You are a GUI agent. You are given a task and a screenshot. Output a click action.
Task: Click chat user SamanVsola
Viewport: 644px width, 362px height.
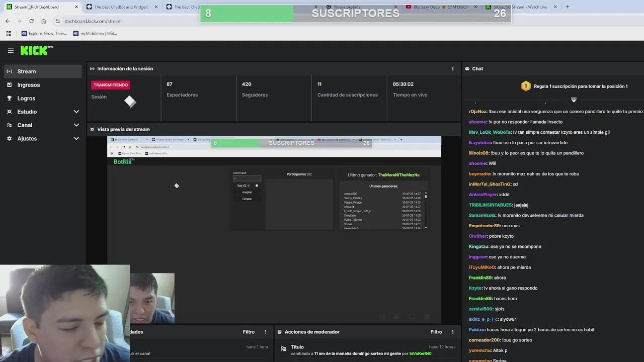coord(483,215)
